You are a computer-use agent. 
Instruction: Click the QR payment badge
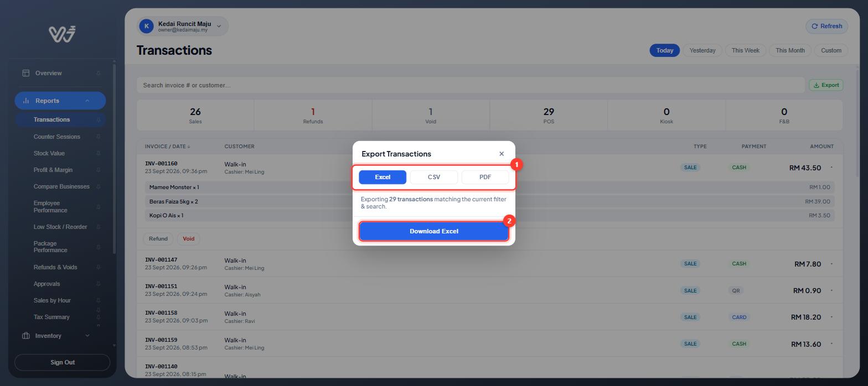tap(736, 290)
